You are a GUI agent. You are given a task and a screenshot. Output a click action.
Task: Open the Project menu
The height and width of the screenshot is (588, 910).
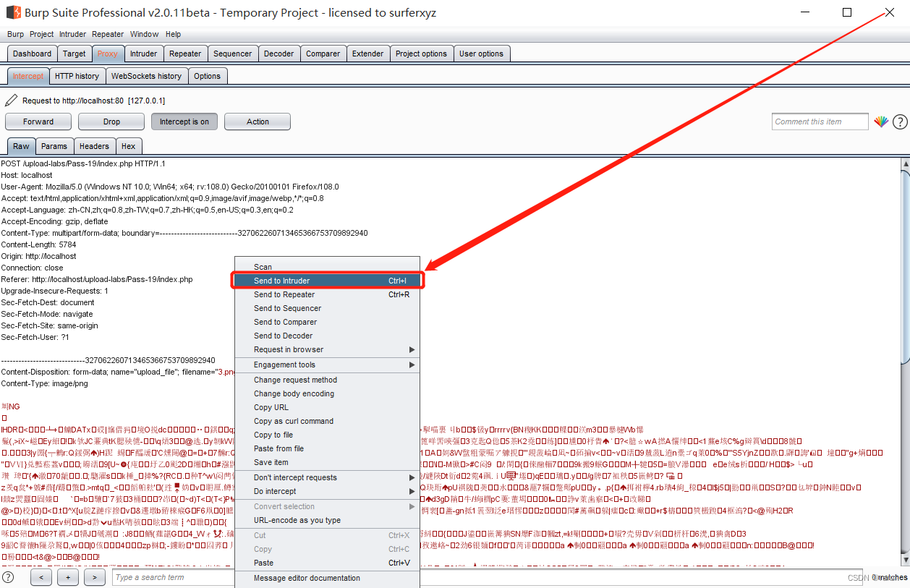41,34
